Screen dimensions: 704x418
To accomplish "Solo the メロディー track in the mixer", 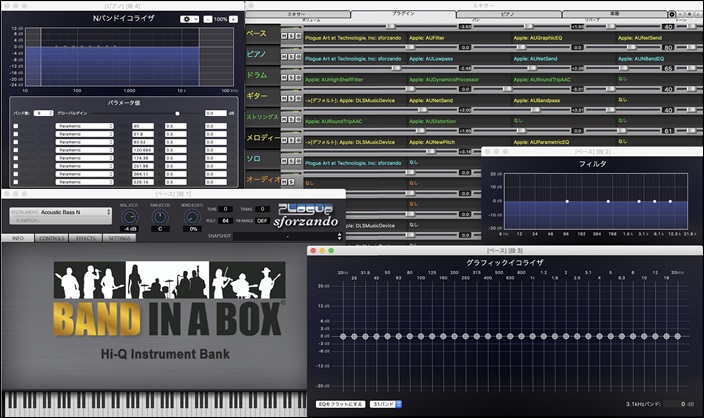I will point(291,140).
